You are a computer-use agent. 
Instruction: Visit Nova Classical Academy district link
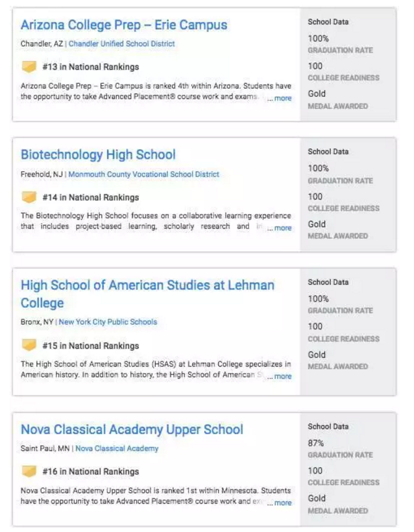117,448
